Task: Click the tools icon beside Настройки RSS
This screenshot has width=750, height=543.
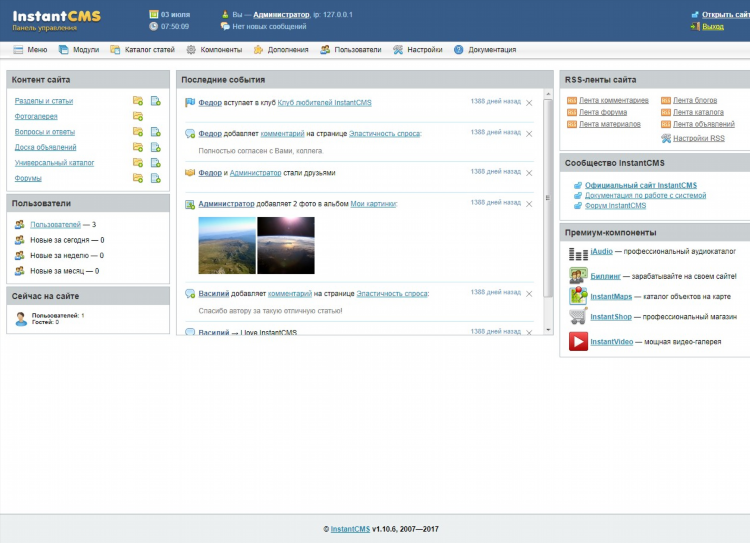Action: click(666, 138)
